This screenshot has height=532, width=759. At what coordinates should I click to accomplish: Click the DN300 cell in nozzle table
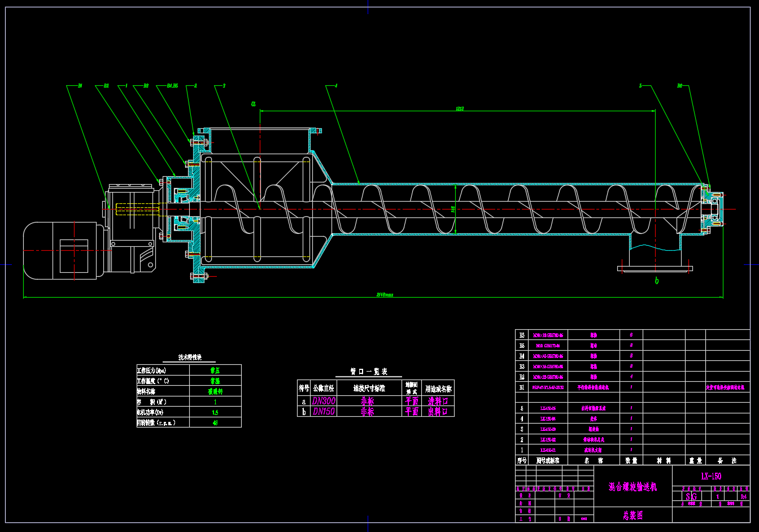pyautogui.click(x=324, y=401)
